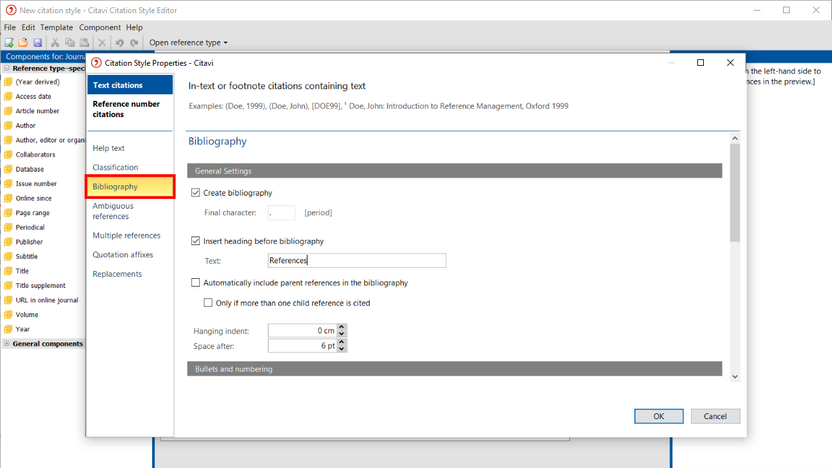The width and height of the screenshot is (832, 468).
Task: Toggle Insert heading before bibliography checkbox
Action: 196,241
